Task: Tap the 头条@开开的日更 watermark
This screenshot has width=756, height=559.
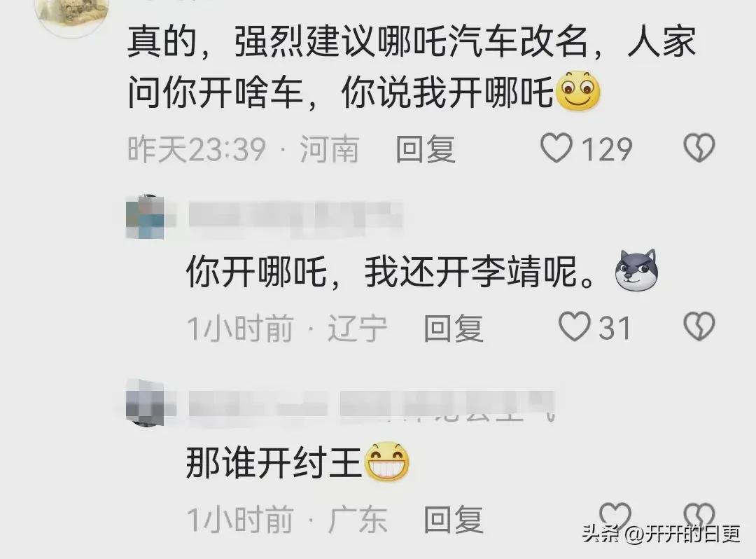Action: click(x=661, y=534)
